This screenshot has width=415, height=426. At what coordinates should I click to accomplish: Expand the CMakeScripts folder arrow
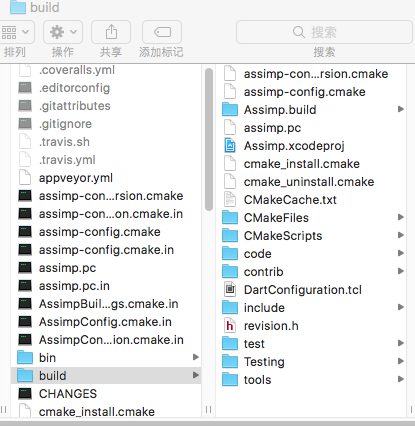(401, 235)
